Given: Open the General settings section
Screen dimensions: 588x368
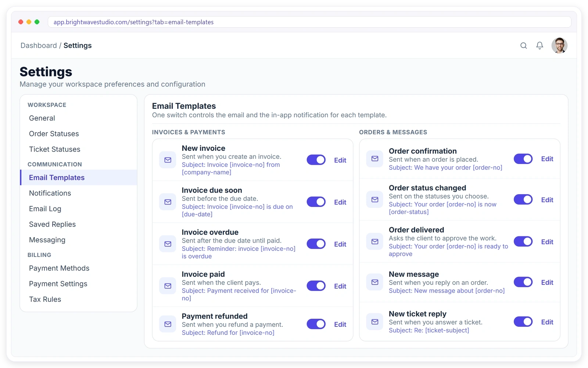Looking at the screenshot, I should 79,118.
